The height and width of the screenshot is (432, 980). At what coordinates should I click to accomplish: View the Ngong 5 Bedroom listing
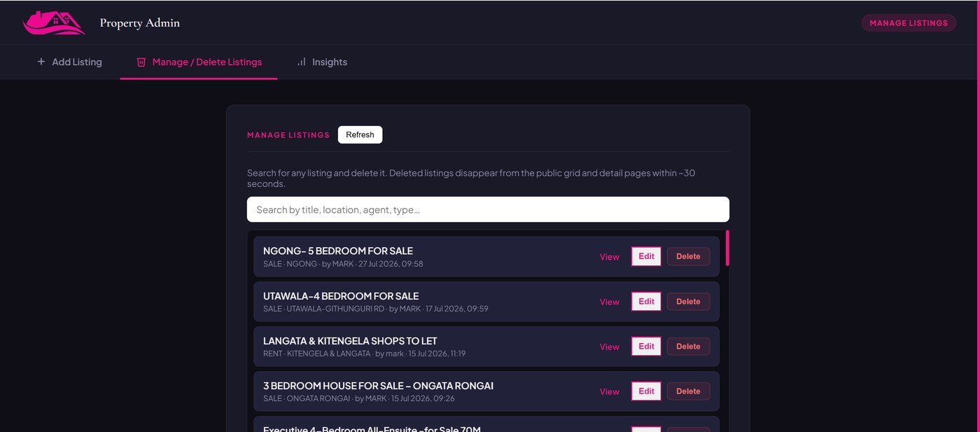(609, 257)
